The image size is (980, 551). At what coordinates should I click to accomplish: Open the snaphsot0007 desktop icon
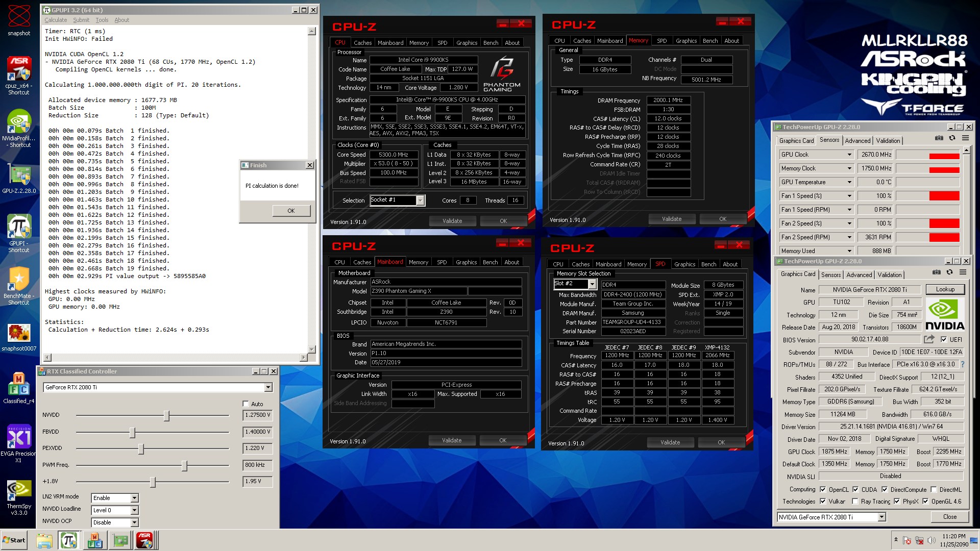[19, 337]
